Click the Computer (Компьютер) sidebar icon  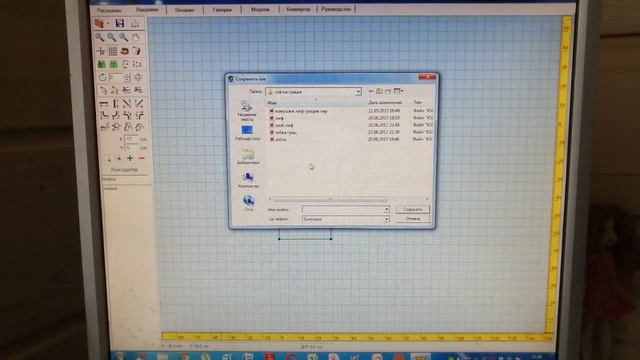(x=248, y=180)
